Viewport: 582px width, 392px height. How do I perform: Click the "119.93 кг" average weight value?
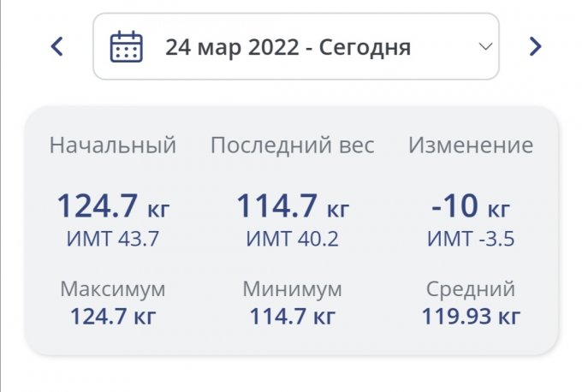(471, 318)
